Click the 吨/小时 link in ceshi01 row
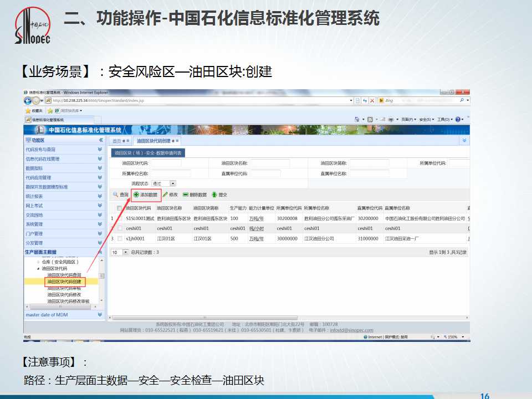The image size is (532, 399). [x=257, y=229]
